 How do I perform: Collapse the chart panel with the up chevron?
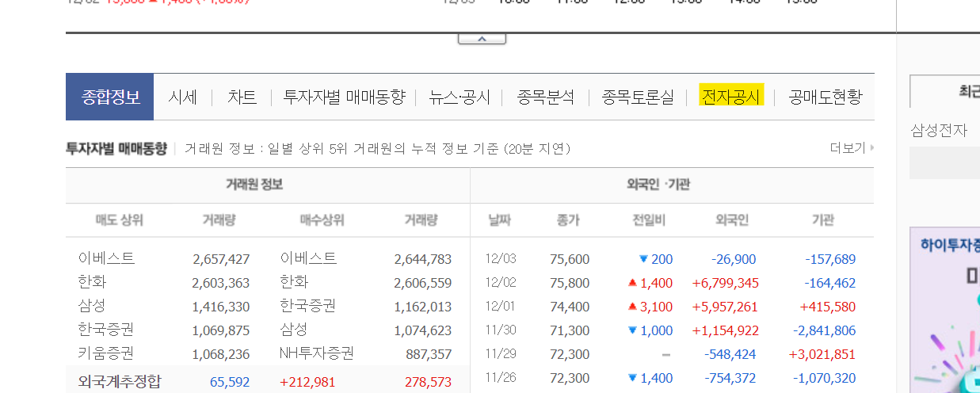(x=482, y=39)
